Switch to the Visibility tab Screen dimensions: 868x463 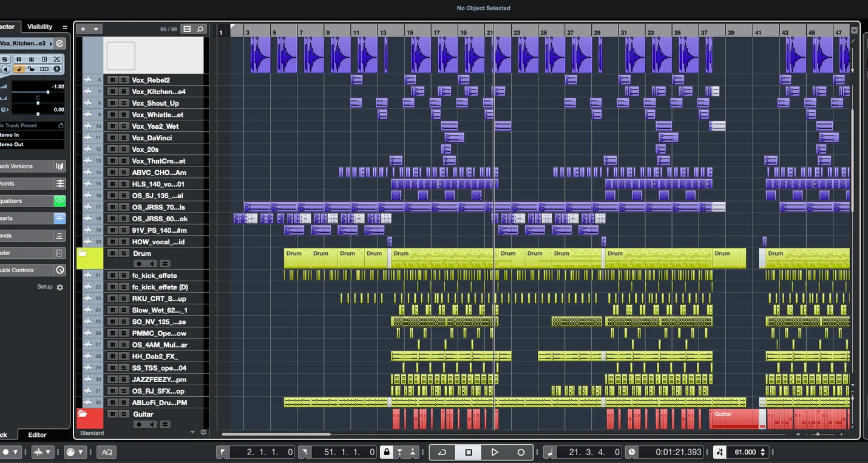pyautogui.click(x=40, y=27)
